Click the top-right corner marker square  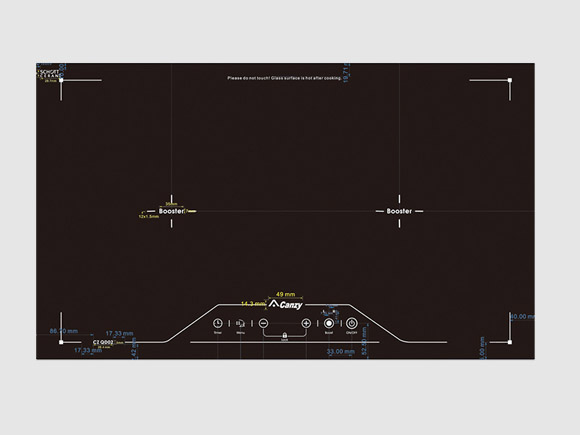click(510, 80)
